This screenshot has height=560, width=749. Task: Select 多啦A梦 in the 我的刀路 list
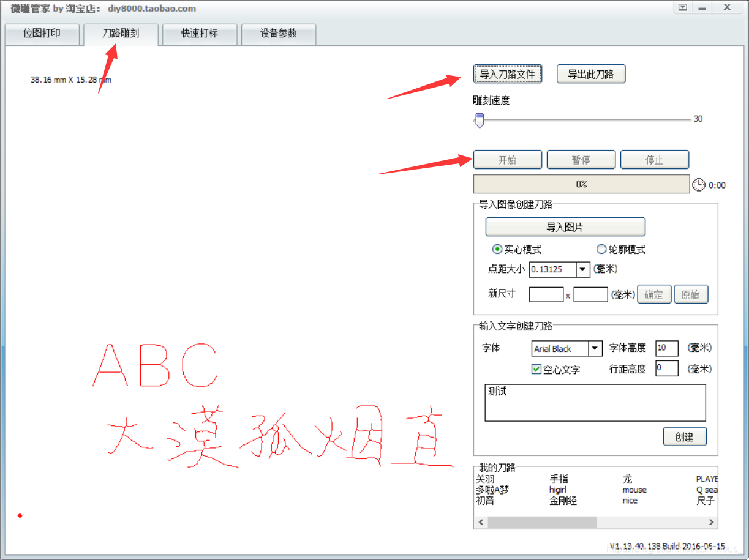[494, 490]
